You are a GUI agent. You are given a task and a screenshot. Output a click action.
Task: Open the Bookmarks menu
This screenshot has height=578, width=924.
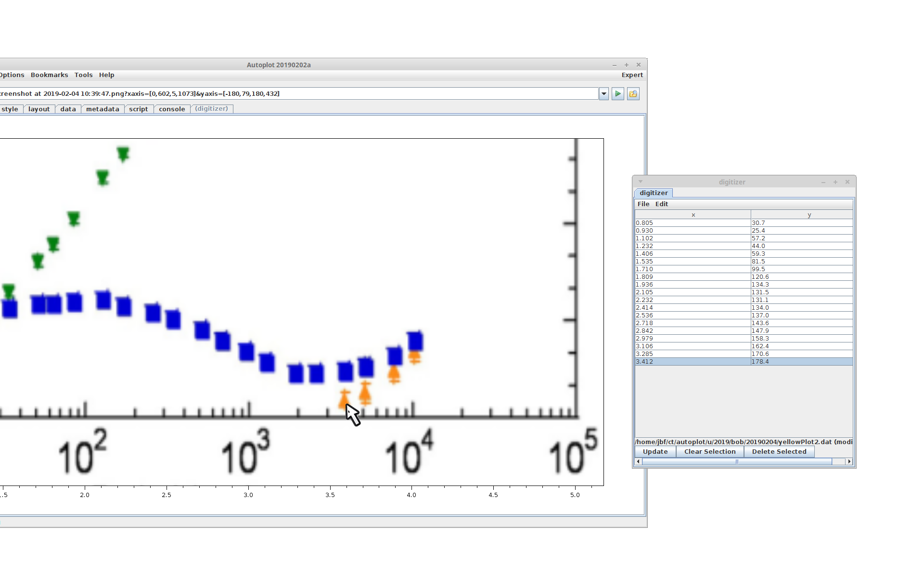(49, 75)
